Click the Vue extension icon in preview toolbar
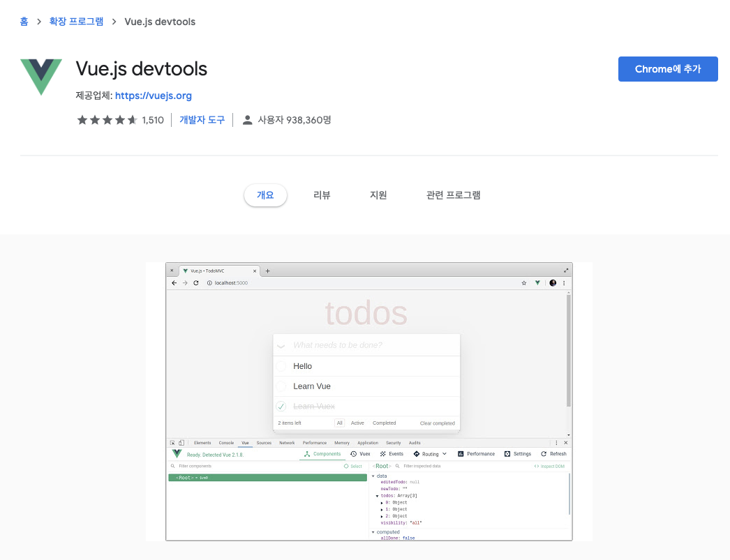Image resolution: width=730 pixels, height=560 pixels. (537, 283)
